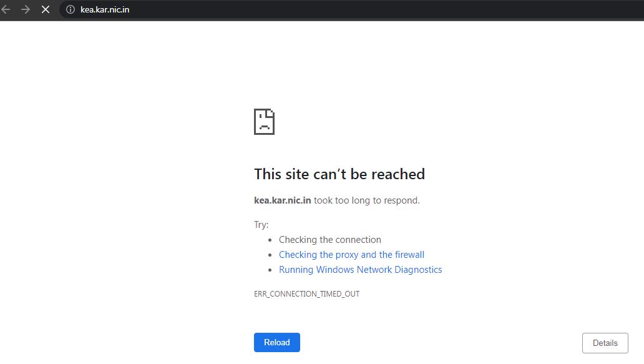Click the "Try:" label

tap(261, 225)
